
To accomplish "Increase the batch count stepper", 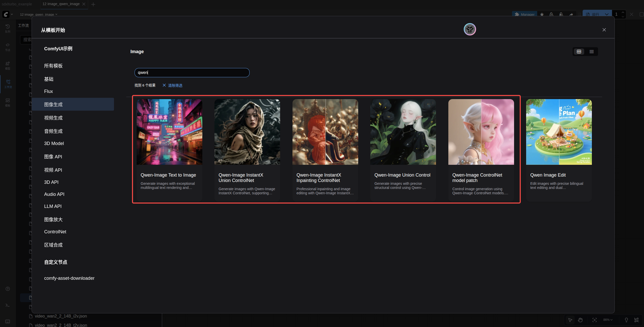I will [x=623, y=12].
